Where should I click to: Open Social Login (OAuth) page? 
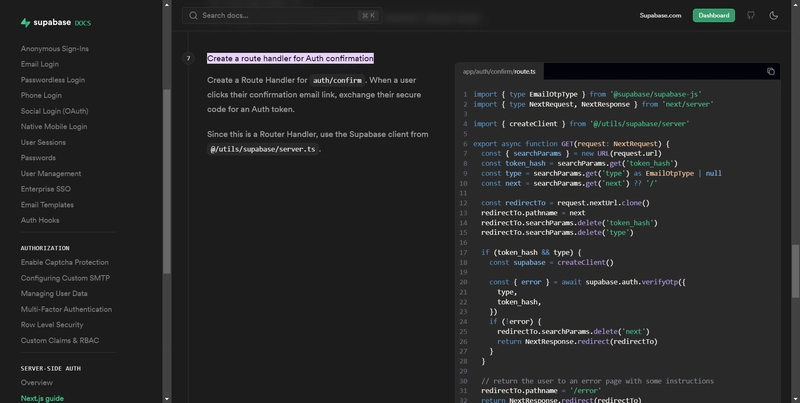[54, 111]
